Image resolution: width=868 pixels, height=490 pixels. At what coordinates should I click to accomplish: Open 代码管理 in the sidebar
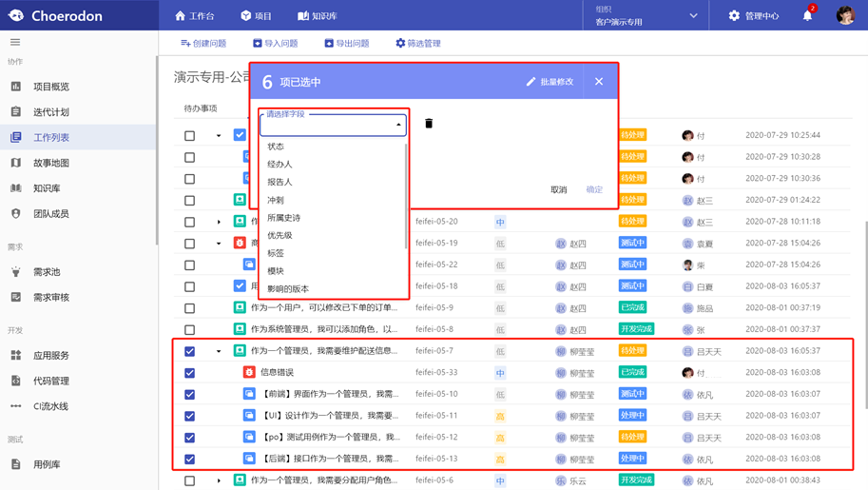(x=51, y=381)
